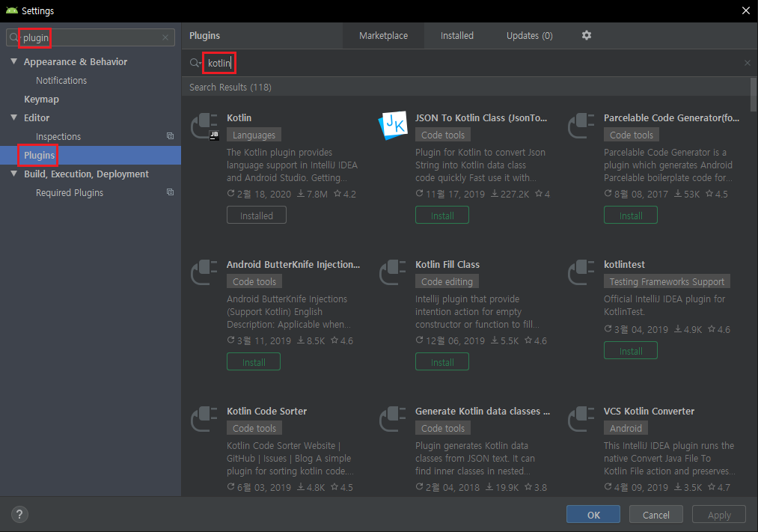Click project-level icon beside Required Plugins
Image resolution: width=758 pixels, height=532 pixels.
pyautogui.click(x=170, y=192)
